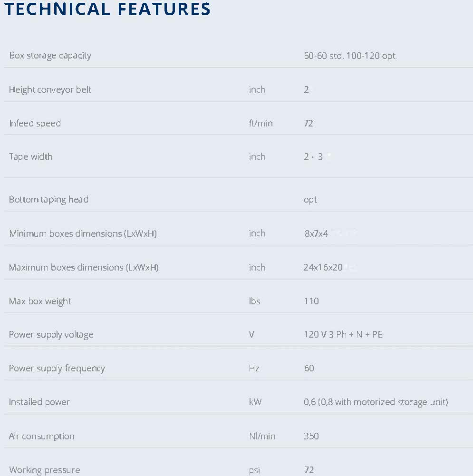Image resolution: width=473 pixels, height=476 pixels.
Task: Select the 8x7x4 dimension value
Action: point(316,233)
